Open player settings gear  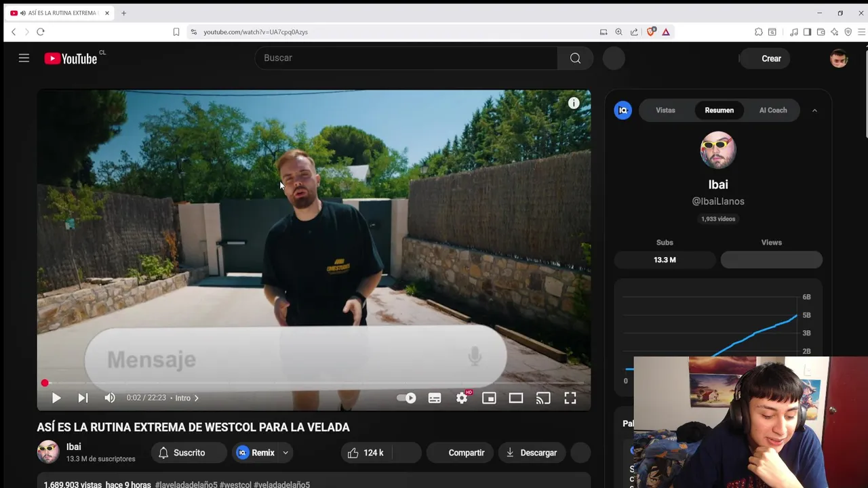click(x=462, y=398)
